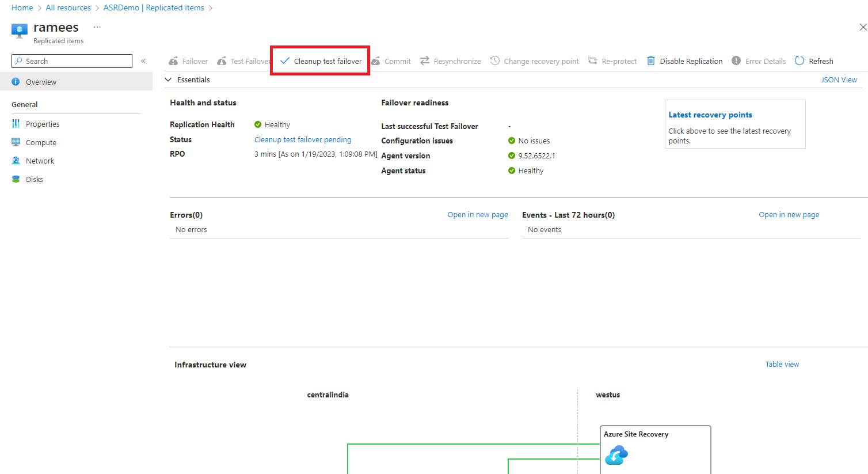Collapse the sidebar with double chevron
This screenshot has width=868, height=474.
pos(143,61)
